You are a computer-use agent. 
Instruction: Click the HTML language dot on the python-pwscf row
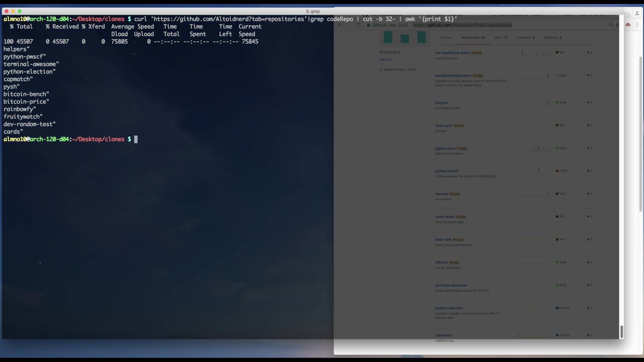[557, 171]
